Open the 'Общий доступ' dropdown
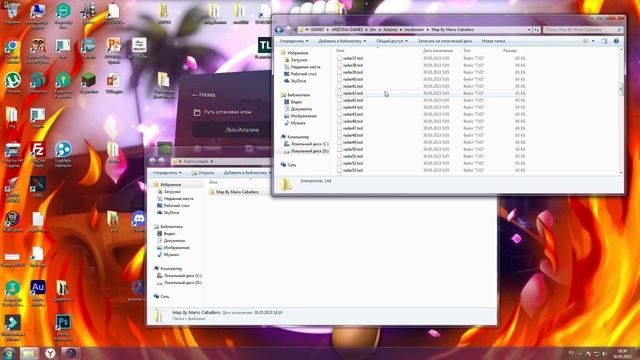 (x=392, y=41)
